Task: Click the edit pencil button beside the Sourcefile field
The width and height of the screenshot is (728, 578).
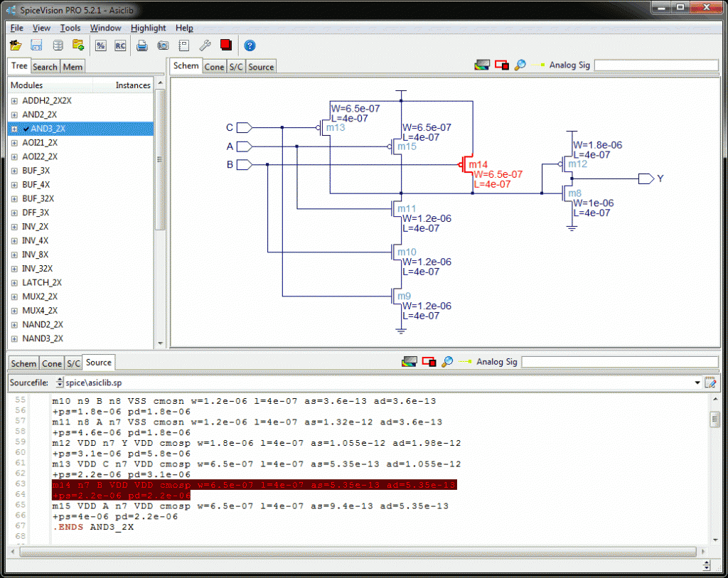Action: [x=710, y=382]
